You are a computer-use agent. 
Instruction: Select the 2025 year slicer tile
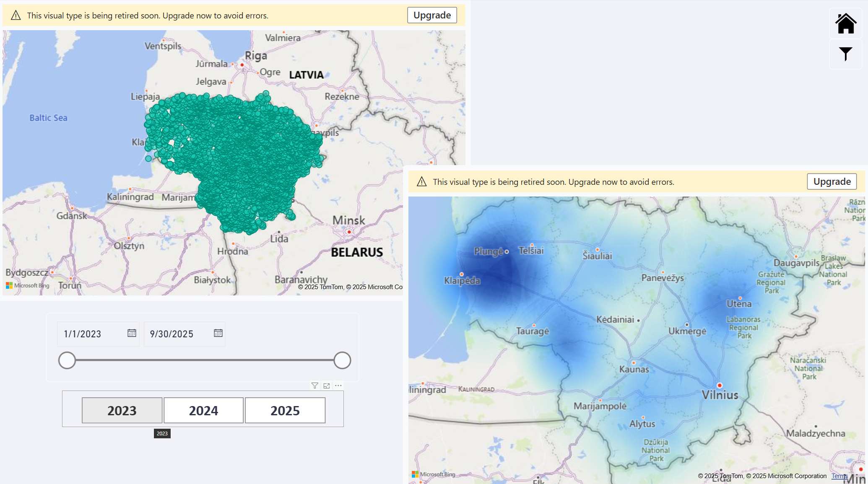coord(285,410)
